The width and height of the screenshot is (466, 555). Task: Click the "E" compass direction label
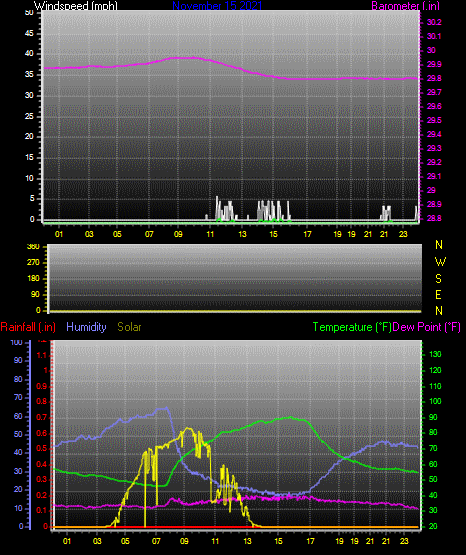[x=438, y=295]
